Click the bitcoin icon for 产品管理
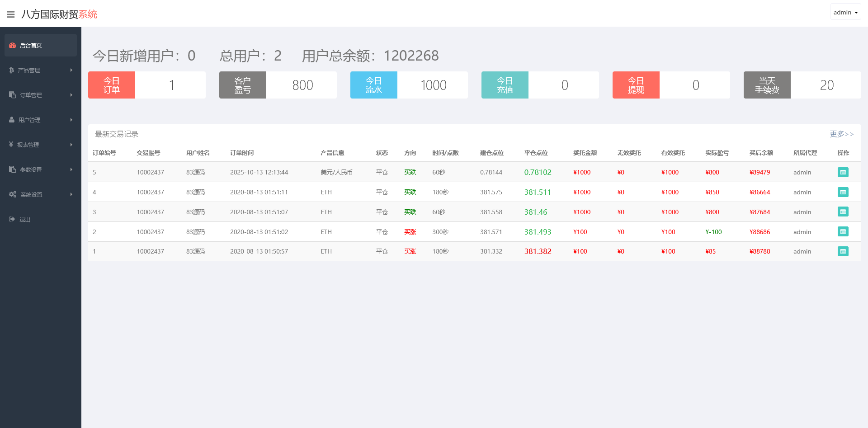Image resolution: width=868 pixels, height=428 pixels. tap(11, 70)
